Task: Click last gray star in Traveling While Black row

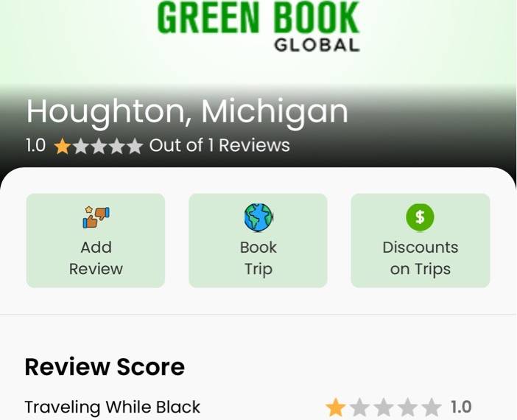Action: pos(431,407)
